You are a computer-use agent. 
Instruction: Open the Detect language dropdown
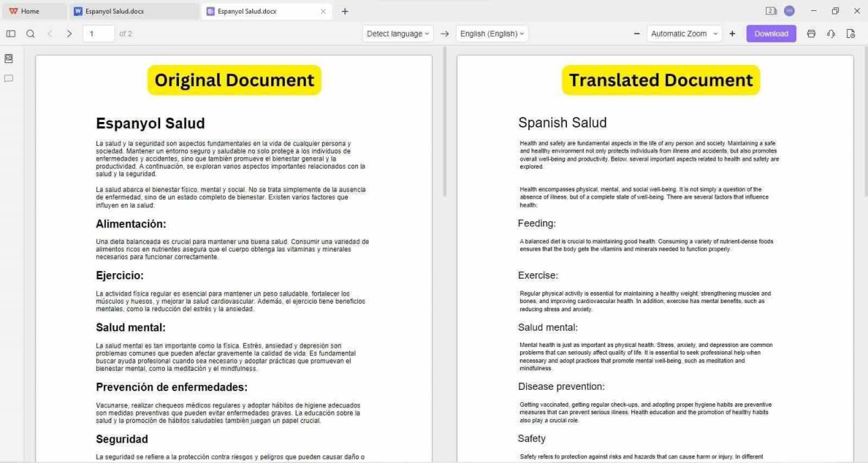pos(397,33)
